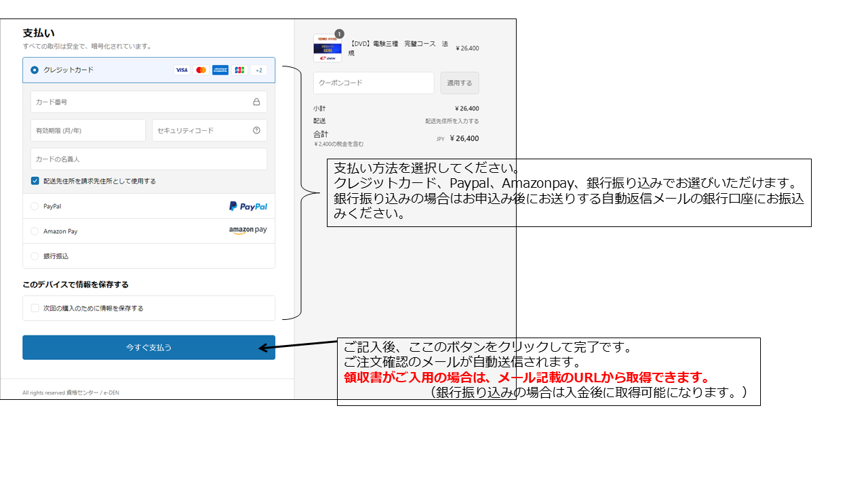The image size is (868, 488).
Task: Click the 適用する coupon apply button
Action: click(x=459, y=83)
